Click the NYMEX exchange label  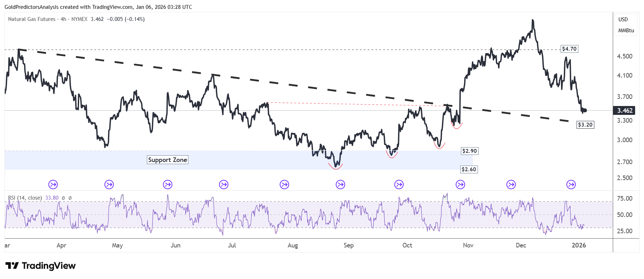[79, 19]
